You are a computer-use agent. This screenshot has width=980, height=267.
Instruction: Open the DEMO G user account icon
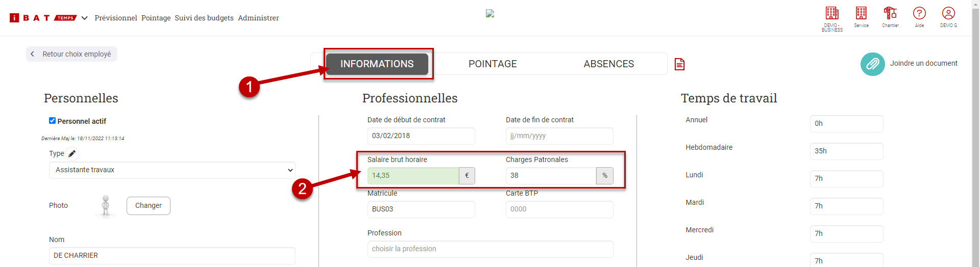tap(948, 14)
